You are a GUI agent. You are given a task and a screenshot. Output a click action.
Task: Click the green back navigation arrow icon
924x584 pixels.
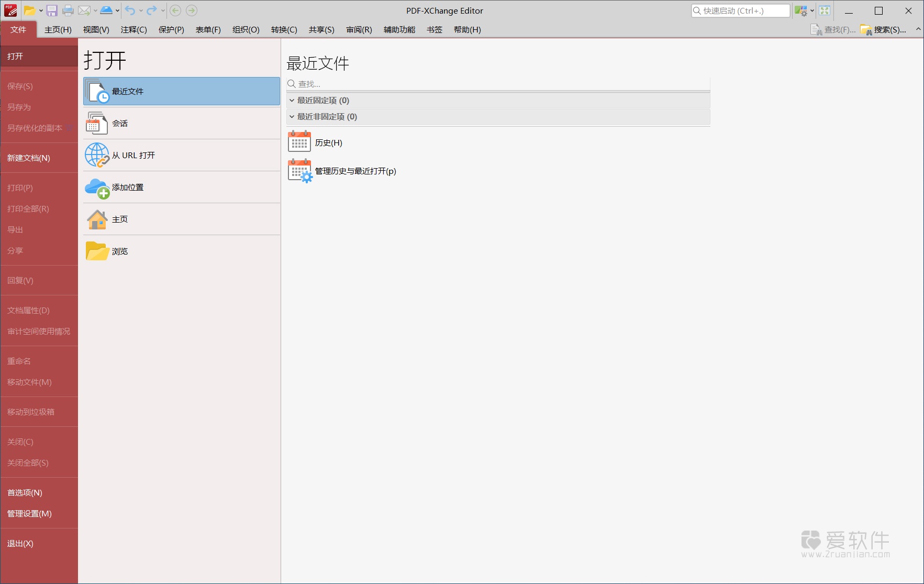point(175,10)
